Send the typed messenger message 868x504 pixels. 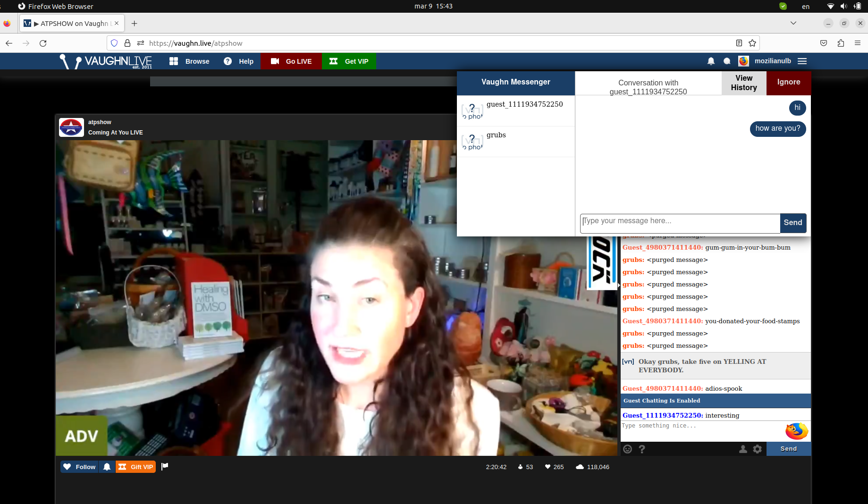(x=793, y=223)
